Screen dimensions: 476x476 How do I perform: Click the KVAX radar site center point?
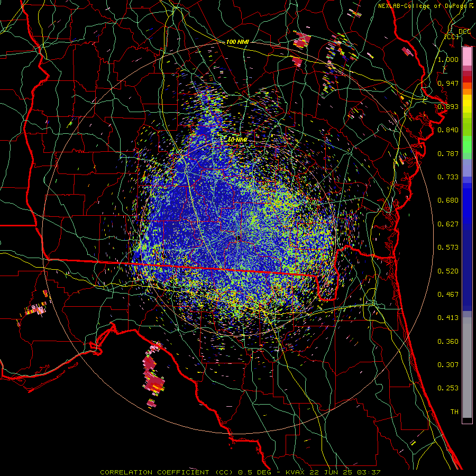point(239,237)
